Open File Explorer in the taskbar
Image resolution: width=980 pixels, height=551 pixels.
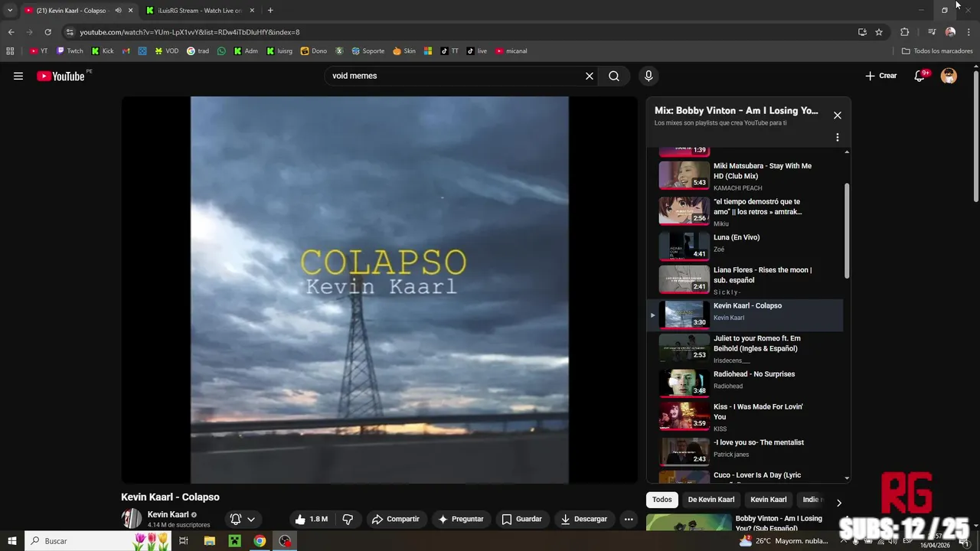pyautogui.click(x=210, y=541)
